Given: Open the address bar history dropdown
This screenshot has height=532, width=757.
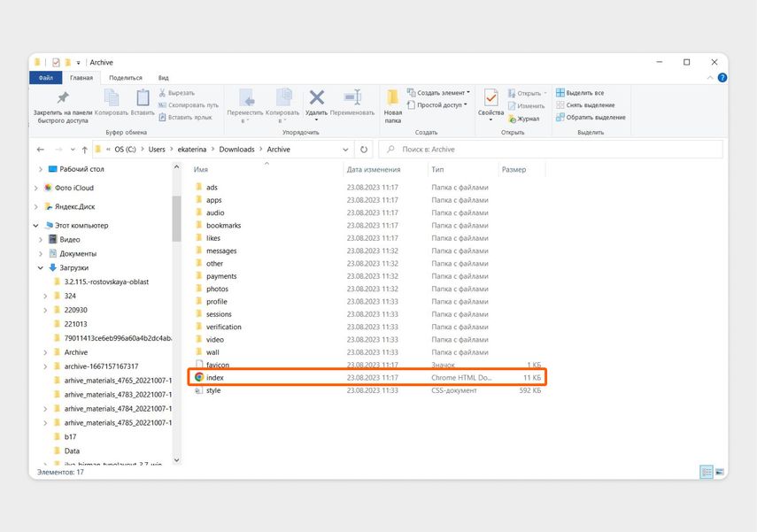Looking at the screenshot, I should point(345,150).
